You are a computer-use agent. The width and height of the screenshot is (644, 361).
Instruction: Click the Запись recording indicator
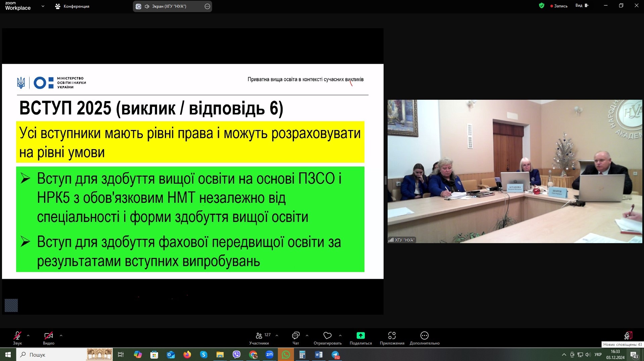pos(559,6)
